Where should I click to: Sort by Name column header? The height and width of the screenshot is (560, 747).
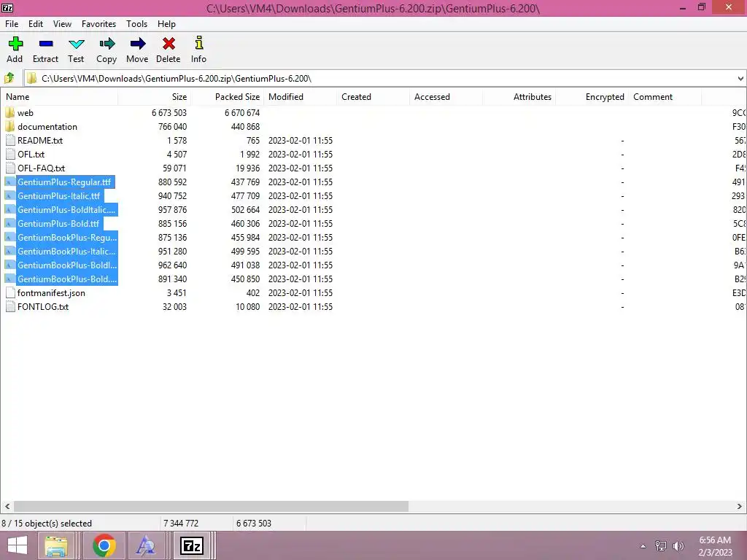(x=59, y=97)
